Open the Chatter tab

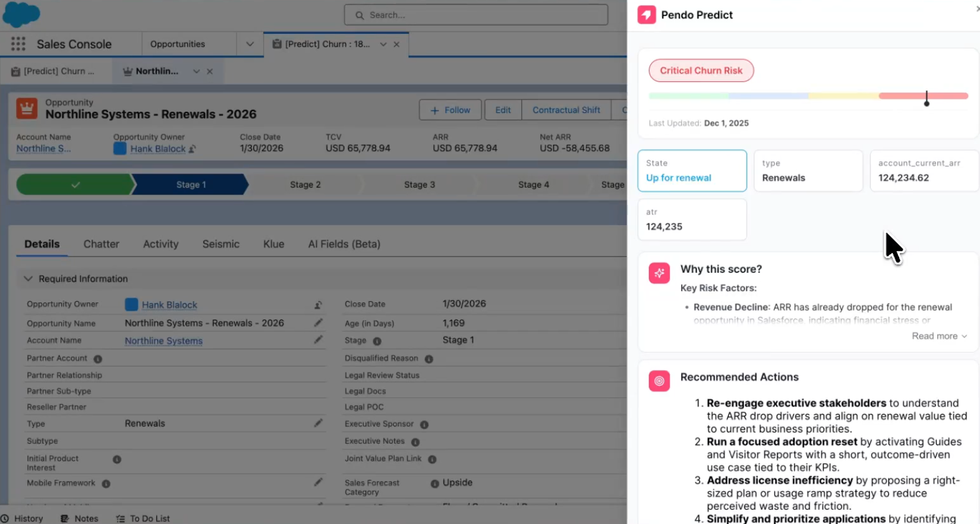(x=102, y=244)
